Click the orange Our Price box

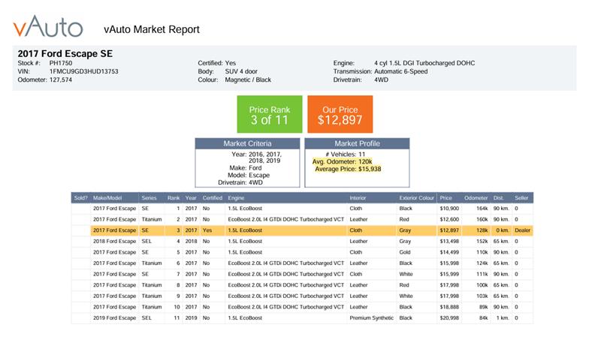(340, 114)
